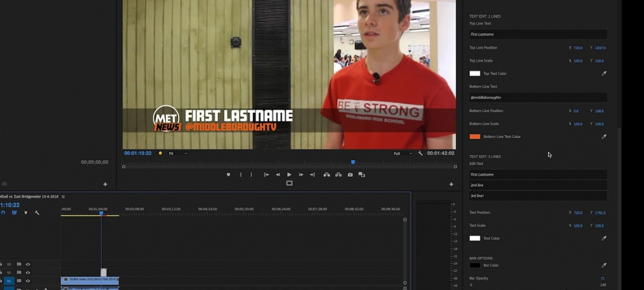Viewport: 644px width, 290px height.
Task: Open sequence panel menu icon
Action: pos(63,197)
